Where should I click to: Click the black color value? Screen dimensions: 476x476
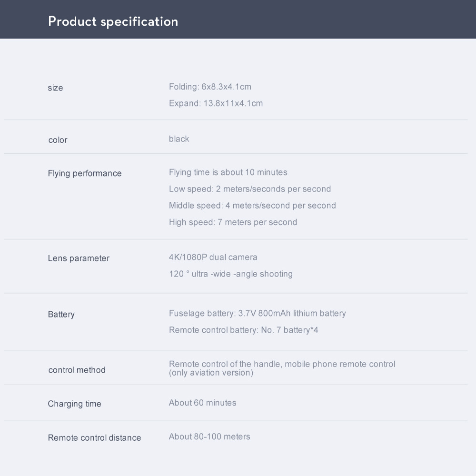pos(179,139)
